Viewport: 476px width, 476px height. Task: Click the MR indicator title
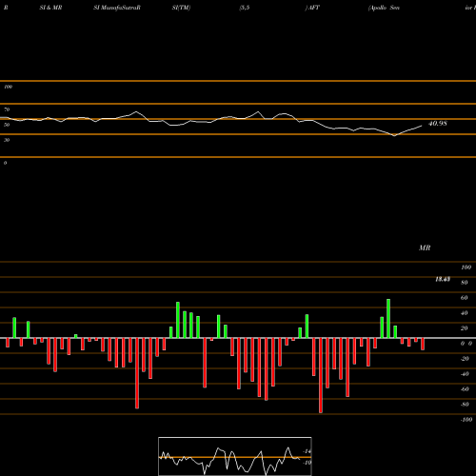tap(425, 248)
